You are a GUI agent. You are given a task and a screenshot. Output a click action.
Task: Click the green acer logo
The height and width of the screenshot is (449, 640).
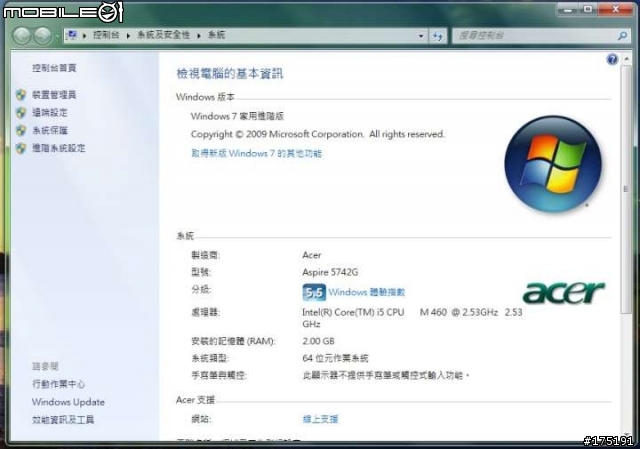pos(564,292)
